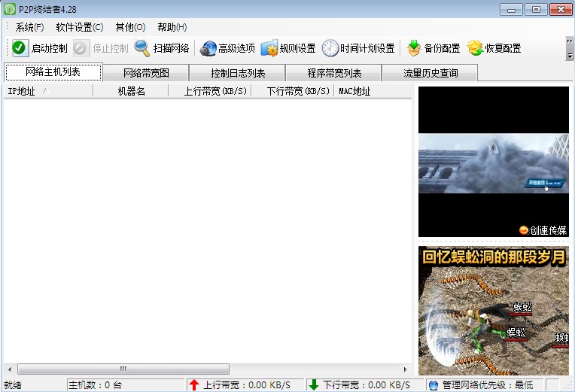Viewport: 575px width, 392px height.
Task: Click the Restore Configuration icon
Action: (475, 48)
